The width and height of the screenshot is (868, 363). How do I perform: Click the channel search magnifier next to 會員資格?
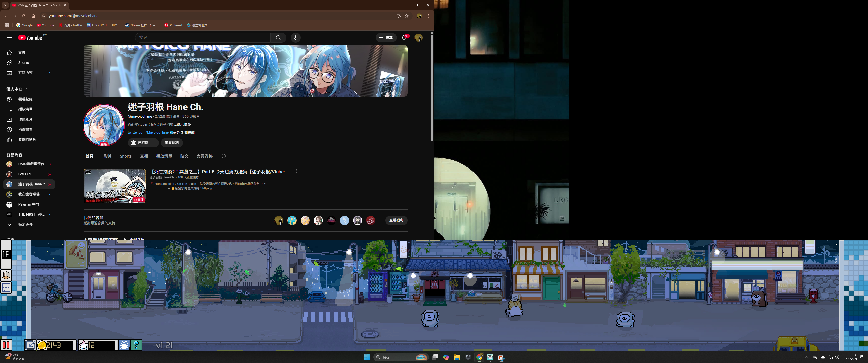point(224,156)
